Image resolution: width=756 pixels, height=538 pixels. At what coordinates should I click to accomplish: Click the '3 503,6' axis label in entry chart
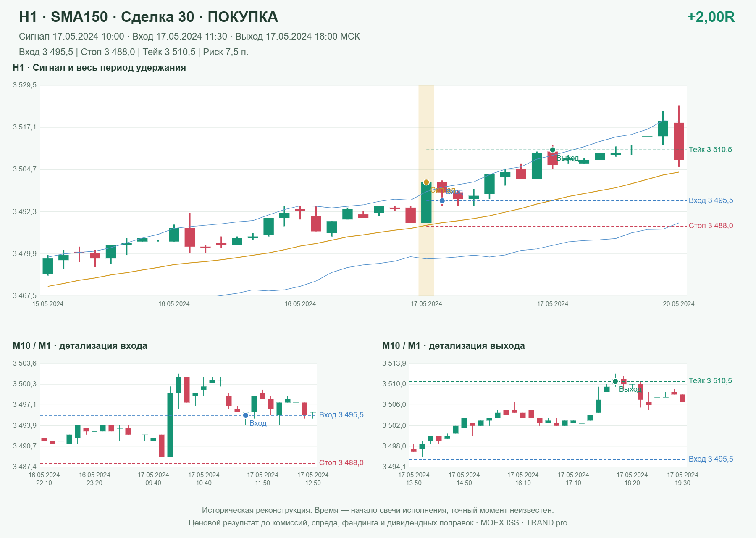click(24, 363)
